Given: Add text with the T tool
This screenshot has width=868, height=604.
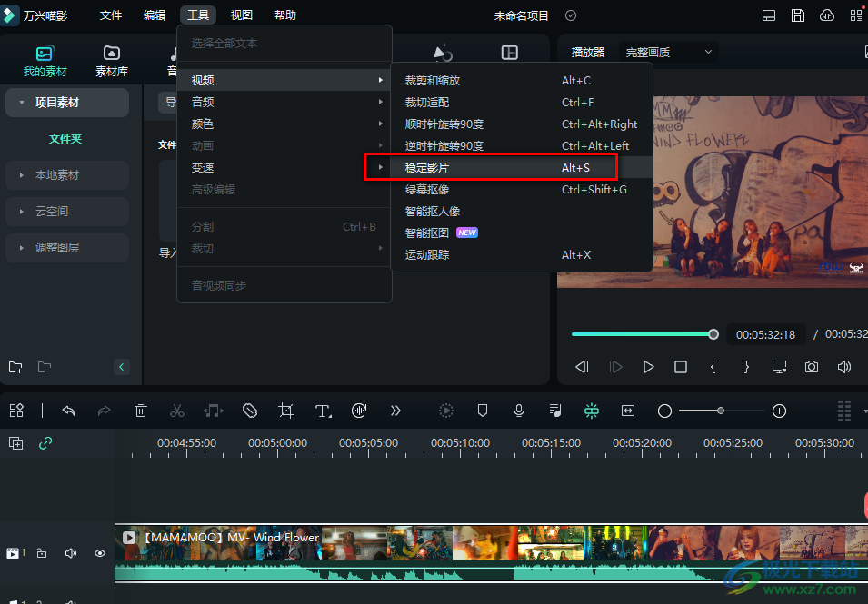Looking at the screenshot, I should [x=323, y=411].
